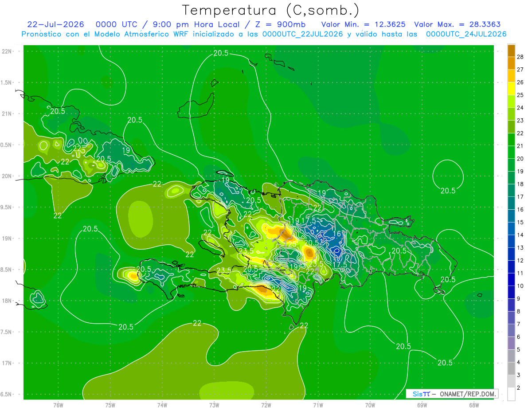Select the bright yellow swatch between 25 and 26

pos(511,88)
